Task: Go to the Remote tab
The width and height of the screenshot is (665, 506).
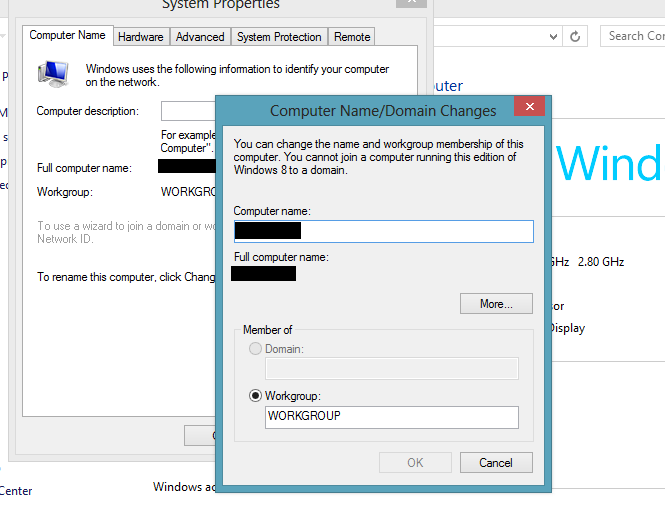Action: coord(352,37)
